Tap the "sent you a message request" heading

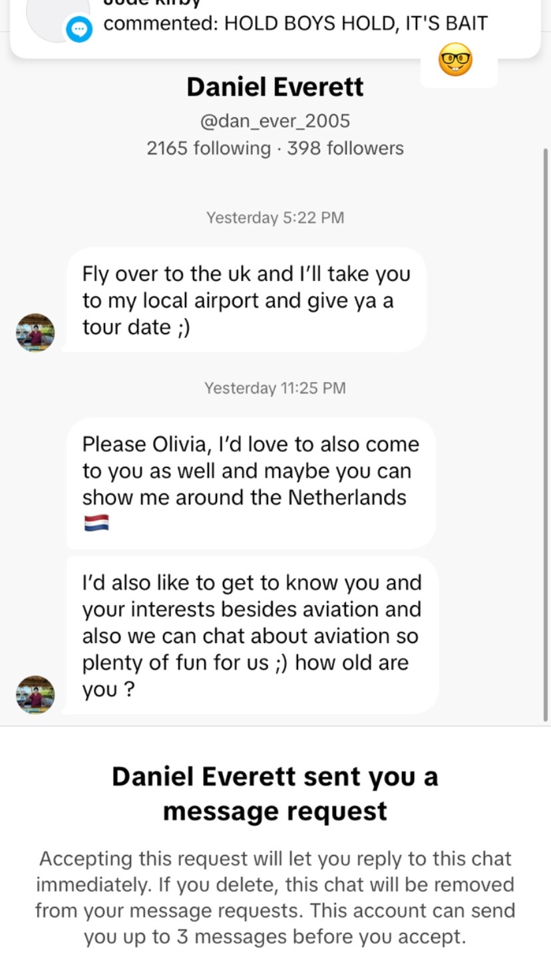275,794
